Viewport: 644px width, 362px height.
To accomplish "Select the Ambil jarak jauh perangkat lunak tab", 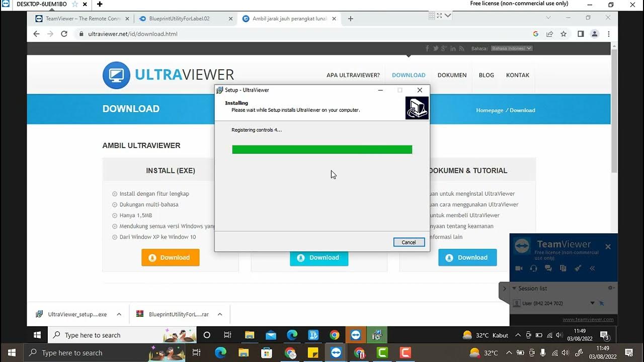I will point(288,19).
